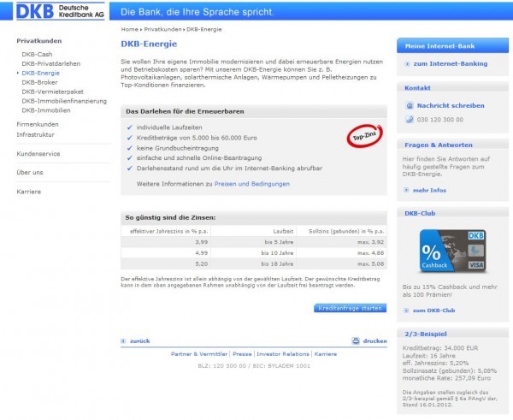Screen dimensions: 513x420
Task: Open the Presse footer link
Action: [x=242, y=354]
